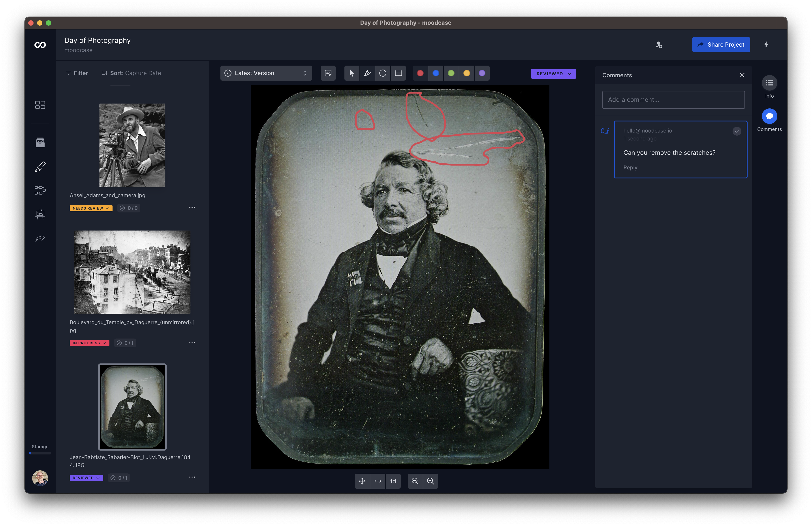Click the 0/1 tasks badge for Daguerre portrait

coord(119,478)
